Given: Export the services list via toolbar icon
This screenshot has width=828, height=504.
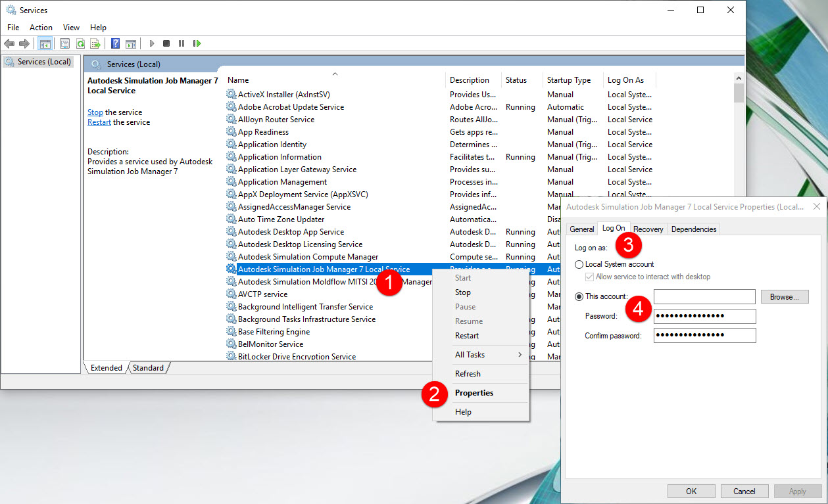Looking at the screenshot, I should pos(95,43).
